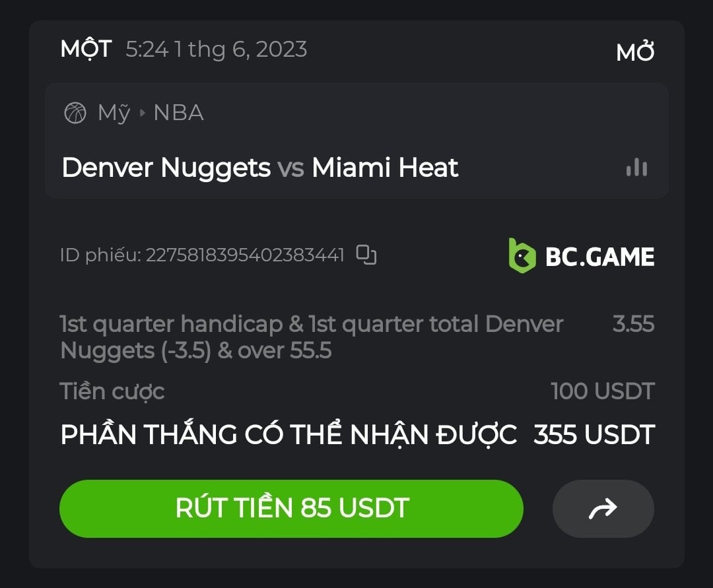Select the Miami Heat team name

pos(385,167)
